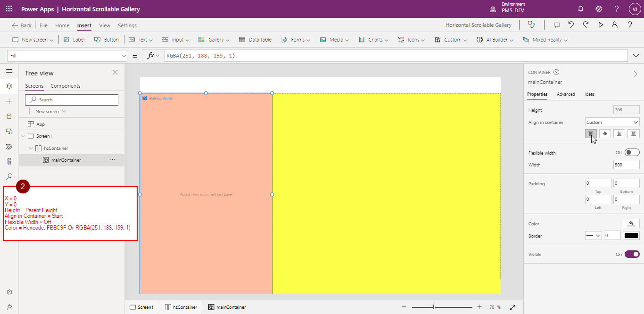Open the View tab
The width and height of the screenshot is (644, 314).
[x=105, y=25]
